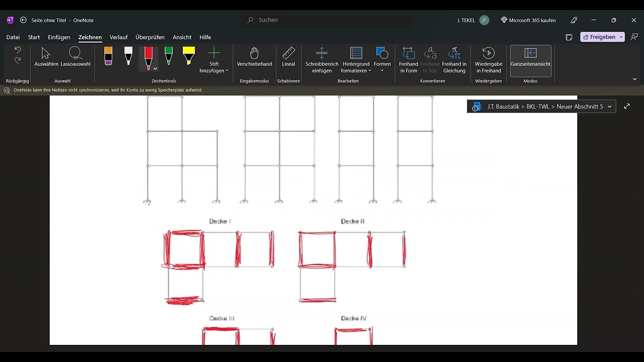Click the Decke IV label

pos(354,318)
